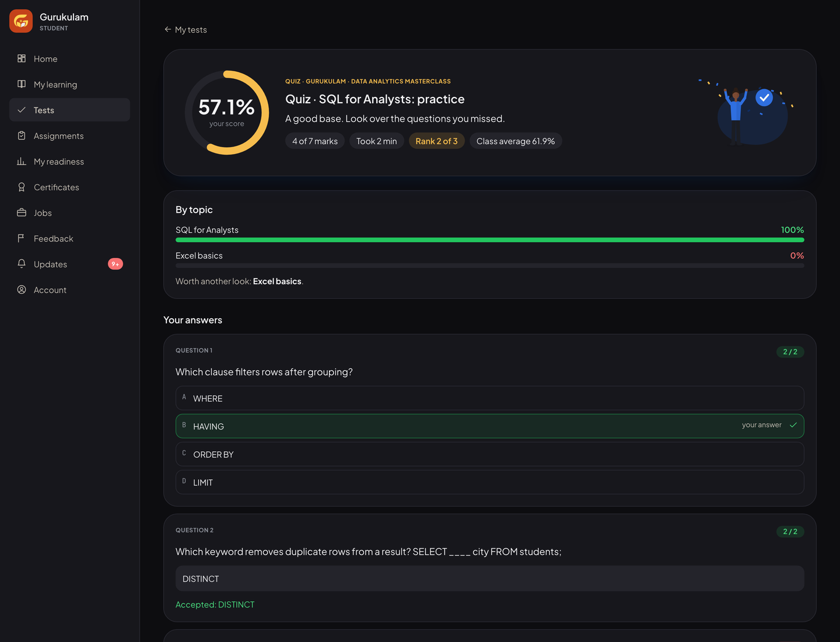
Task: Click the Tests checkmark icon
Action: 22,110
